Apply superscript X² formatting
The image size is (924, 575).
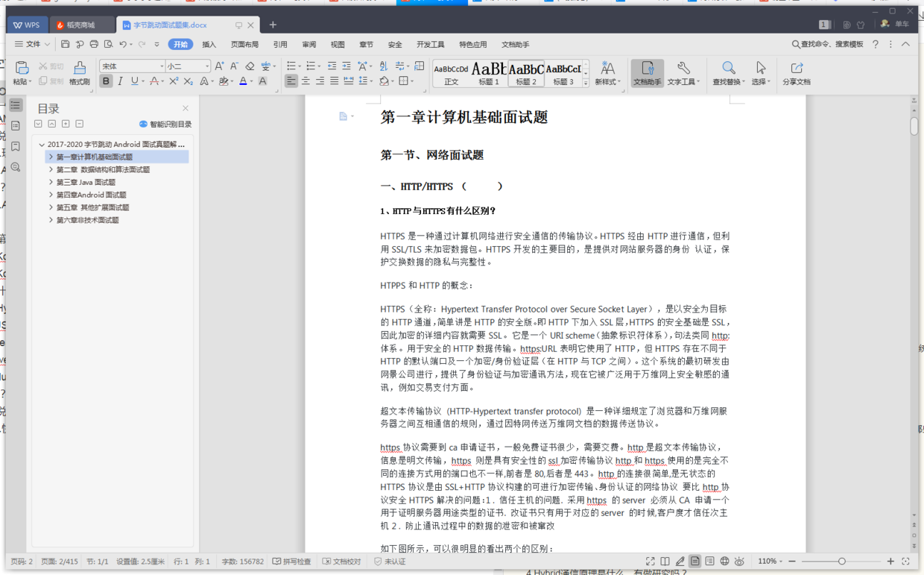click(x=174, y=81)
